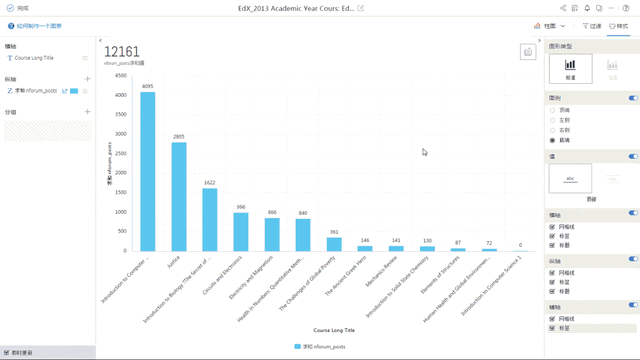Switch to the Style (样式) tab
Image resolution: width=640 pixels, height=360 pixels.
(x=619, y=26)
